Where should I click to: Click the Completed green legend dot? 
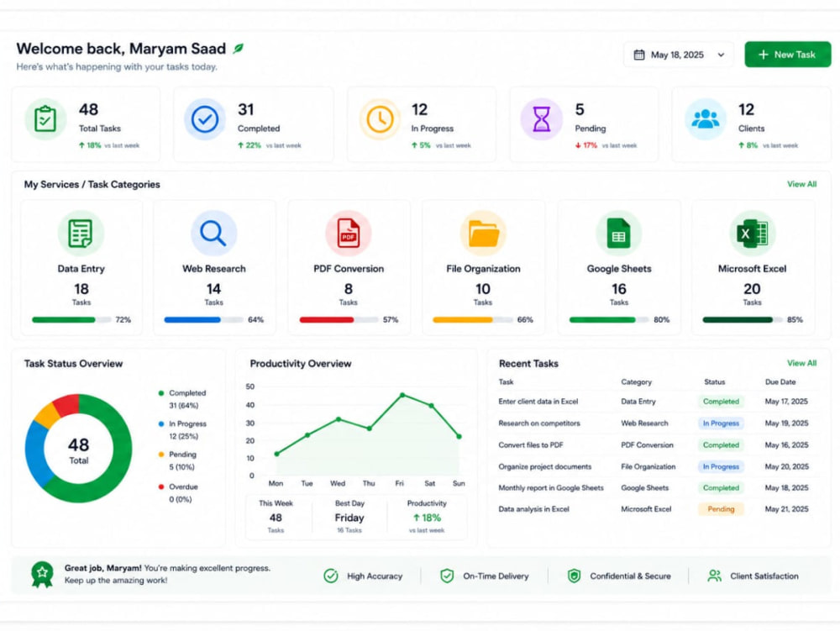point(161,393)
